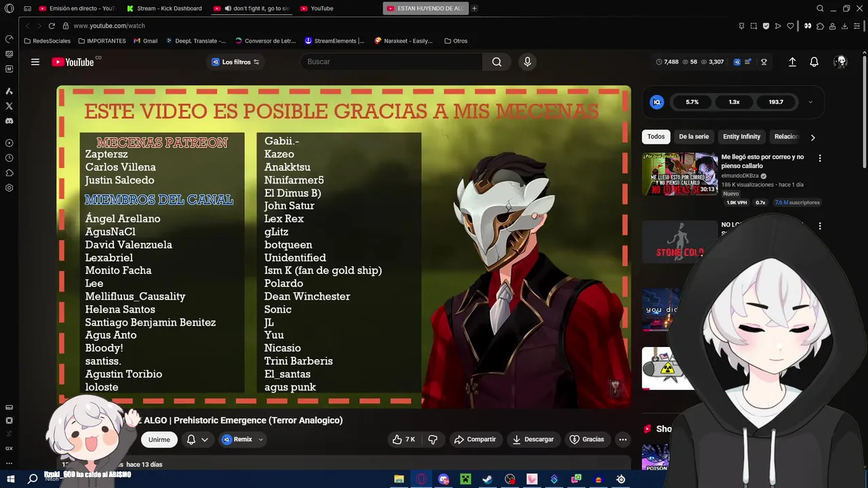Open File Explorer from the taskbar
This screenshot has height=488, width=868.
[x=399, y=479]
